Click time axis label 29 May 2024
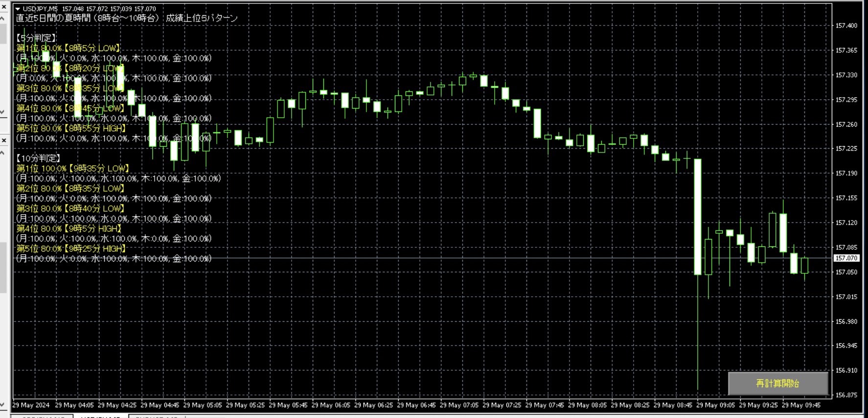 31,405
